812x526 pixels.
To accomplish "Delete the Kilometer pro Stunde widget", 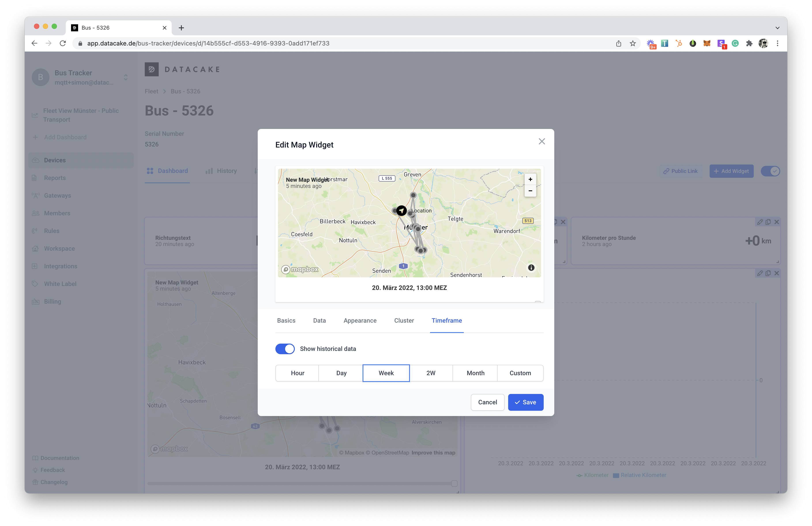I will 776,222.
